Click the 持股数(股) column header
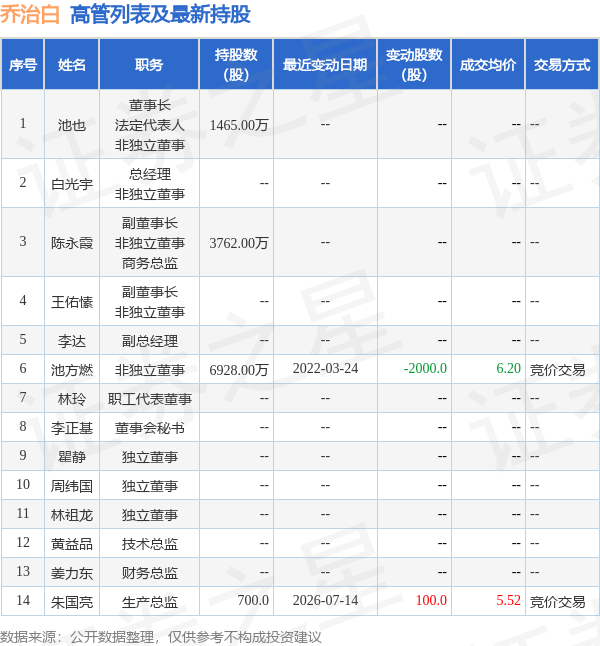This screenshot has width=600, height=646. [x=236, y=65]
